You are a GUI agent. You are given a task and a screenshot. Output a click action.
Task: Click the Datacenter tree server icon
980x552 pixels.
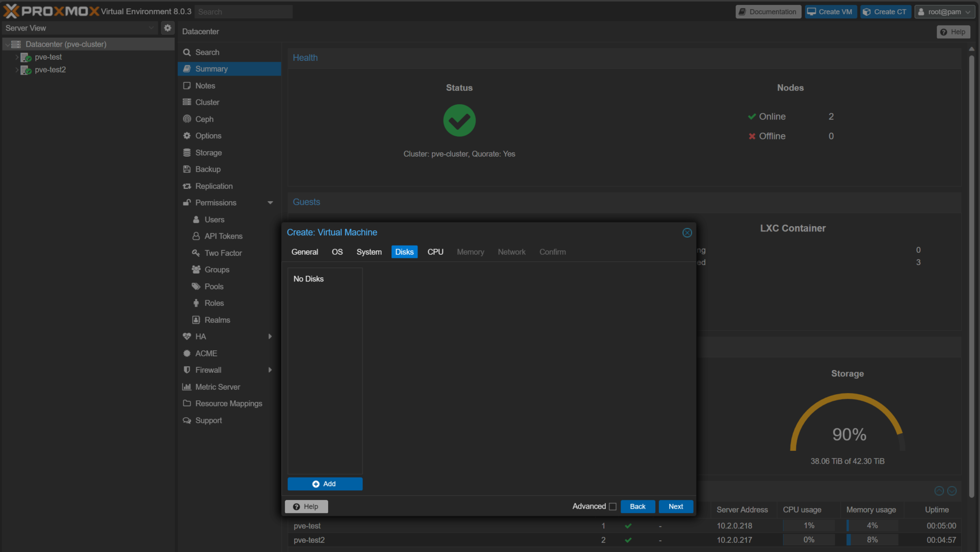(16, 44)
